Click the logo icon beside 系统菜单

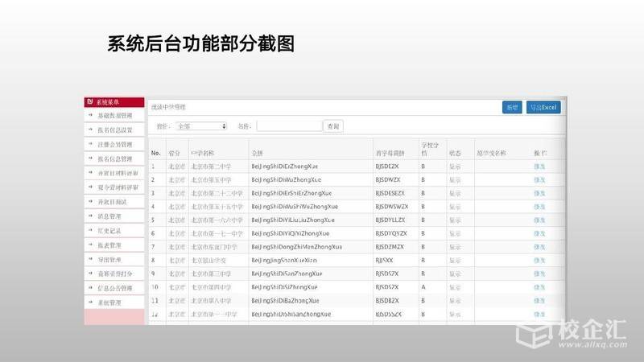click(x=90, y=102)
